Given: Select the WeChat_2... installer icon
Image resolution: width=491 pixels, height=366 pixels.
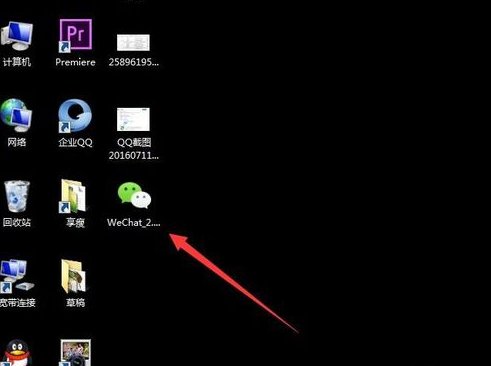Looking at the screenshot, I should pyautogui.click(x=134, y=195).
